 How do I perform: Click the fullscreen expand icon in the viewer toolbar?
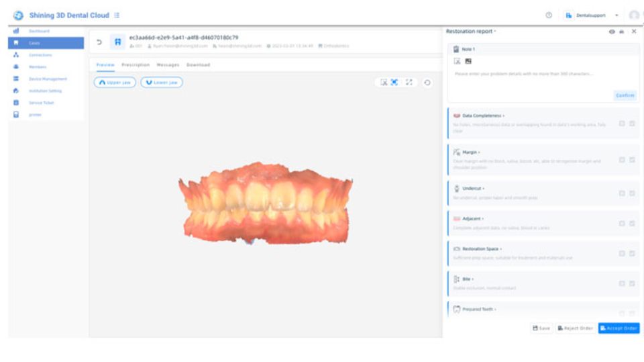point(409,83)
